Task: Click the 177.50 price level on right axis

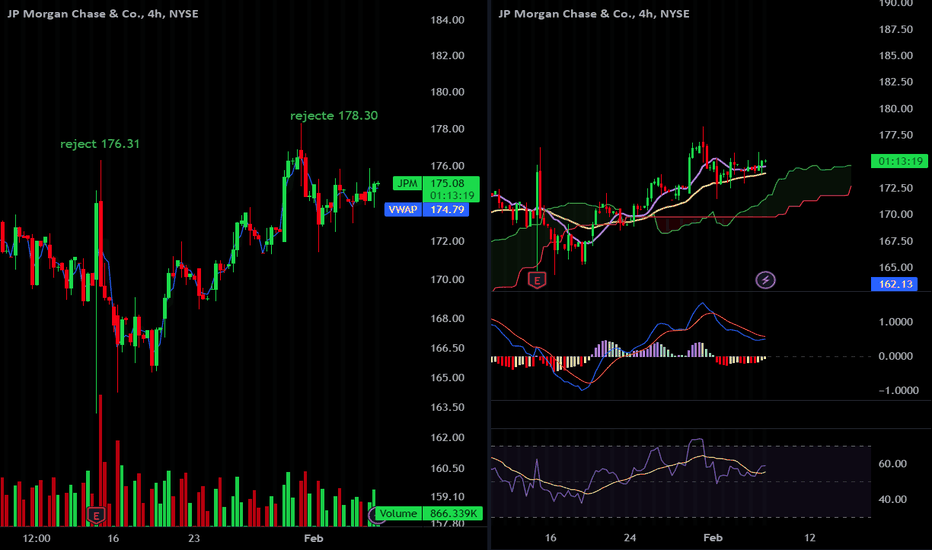Action: [x=896, y=135]
